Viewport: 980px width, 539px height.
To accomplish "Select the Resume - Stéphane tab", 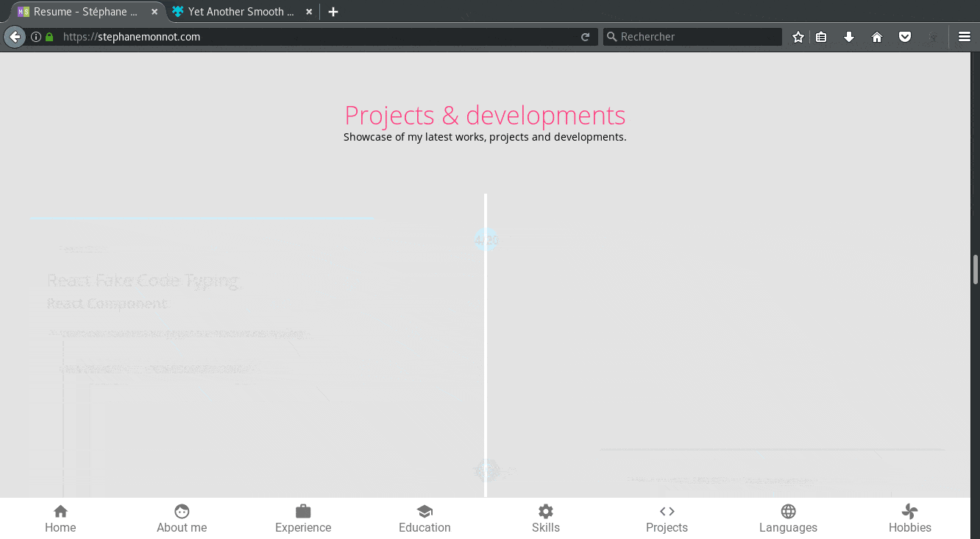I will coord(85,12).
